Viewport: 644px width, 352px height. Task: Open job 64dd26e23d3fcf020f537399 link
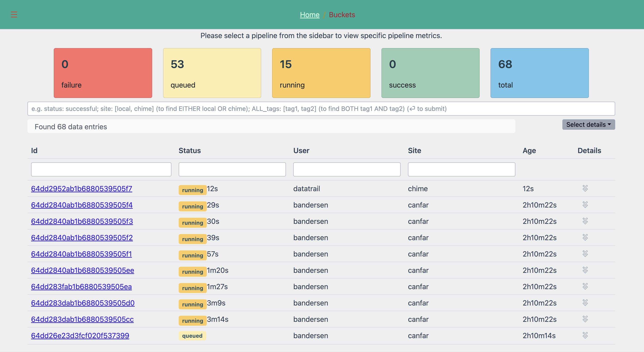[x=80, y=336]
